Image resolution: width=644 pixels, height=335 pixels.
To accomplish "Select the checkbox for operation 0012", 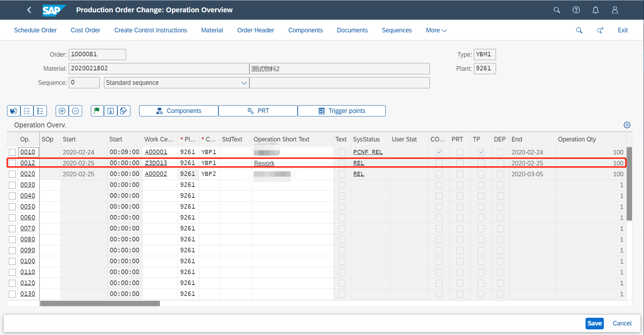I will 12,163.
